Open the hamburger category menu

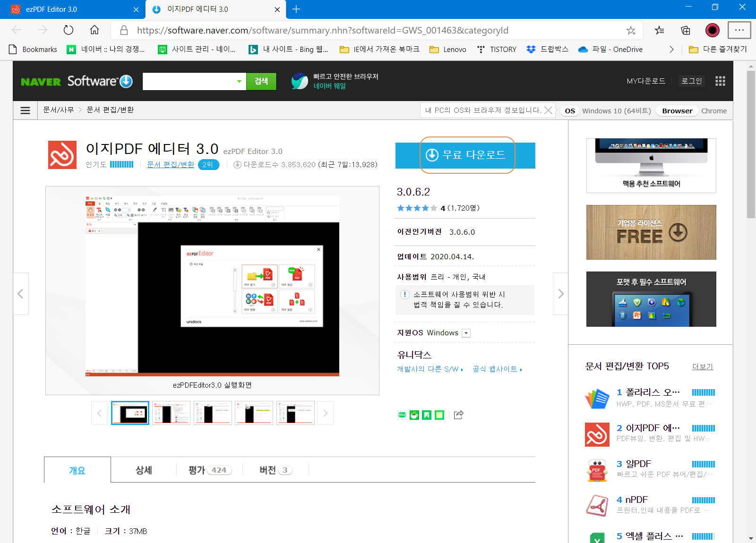(26, 110)
